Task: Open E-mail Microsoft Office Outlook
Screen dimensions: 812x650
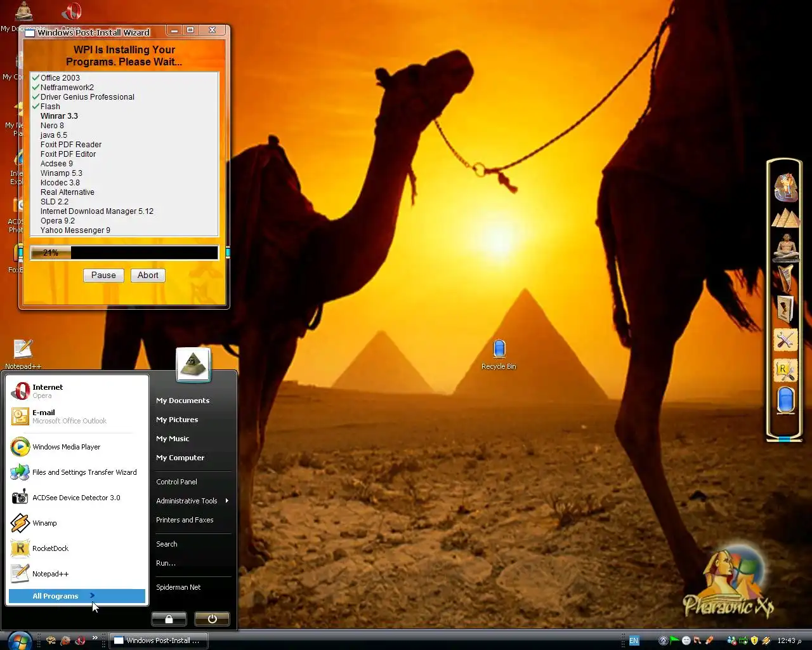Action: 77,416
